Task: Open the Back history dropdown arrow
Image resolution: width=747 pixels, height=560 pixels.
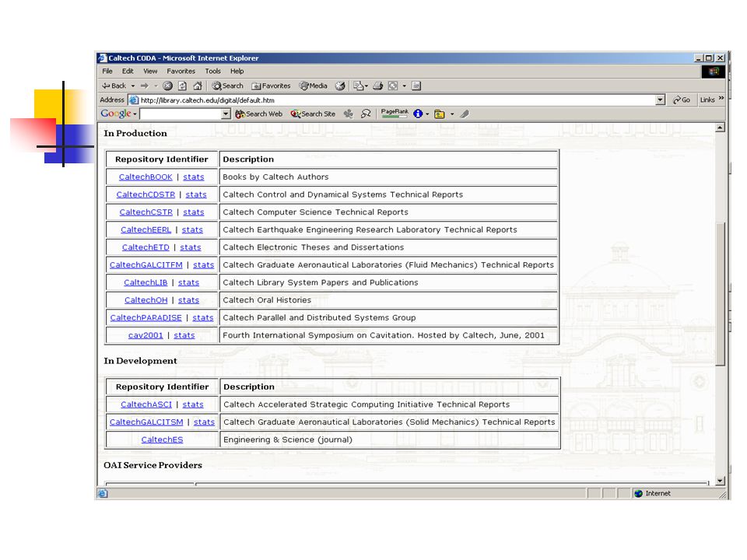Action: (x=133, y=86)
